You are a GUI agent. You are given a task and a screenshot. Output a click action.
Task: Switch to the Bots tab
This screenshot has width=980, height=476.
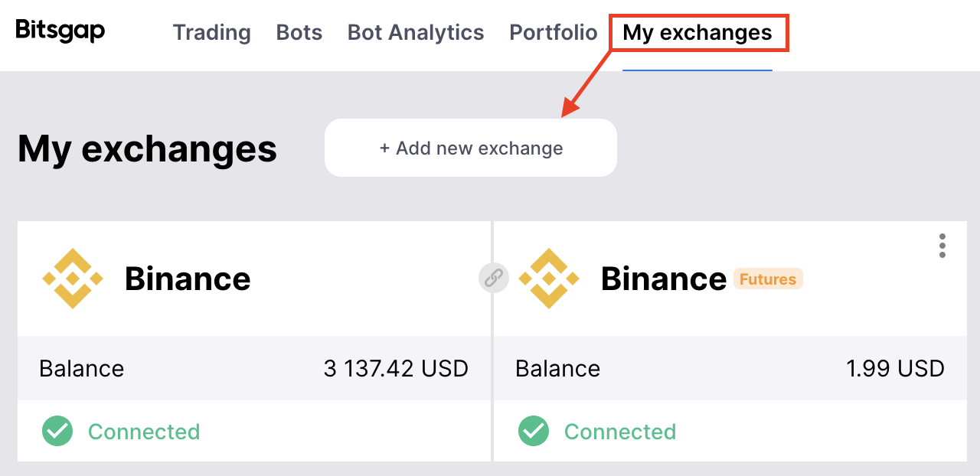299,33
